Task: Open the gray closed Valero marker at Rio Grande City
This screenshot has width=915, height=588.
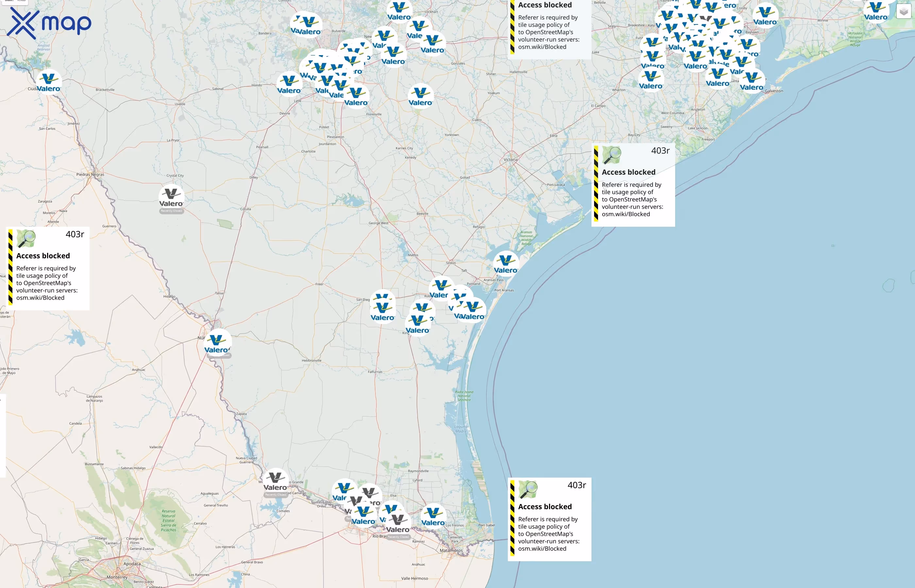Action: coord(275,481)
